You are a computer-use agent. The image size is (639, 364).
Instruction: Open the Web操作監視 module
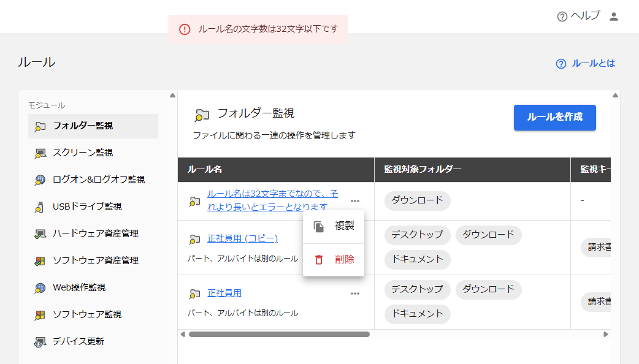93,287
